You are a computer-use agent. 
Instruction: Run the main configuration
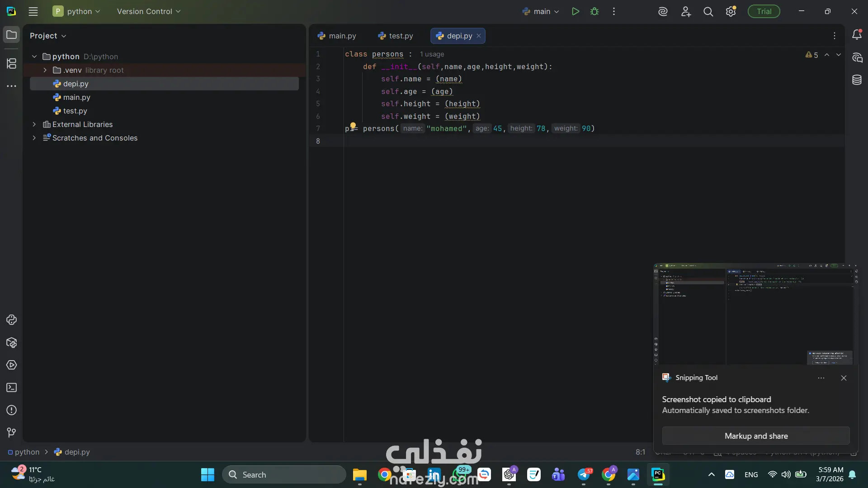575,12
